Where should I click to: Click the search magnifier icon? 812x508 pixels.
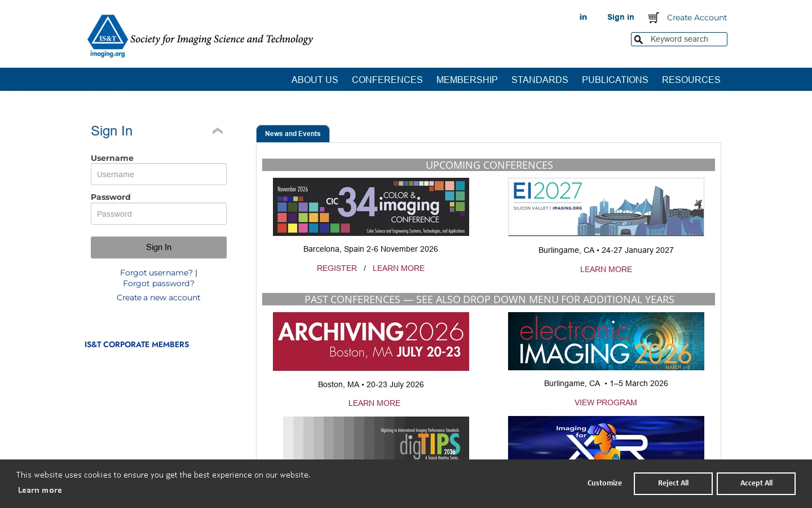coord(638,40)
